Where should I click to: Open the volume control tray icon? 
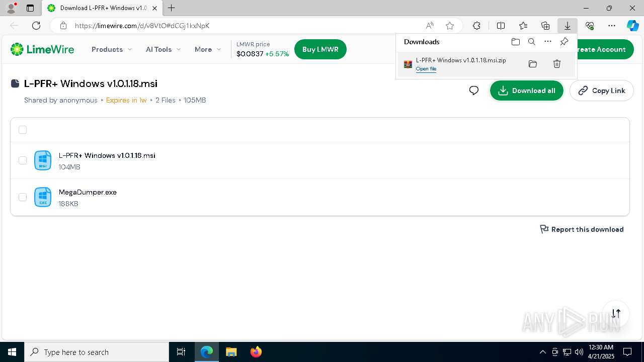(x=579, y=352)
